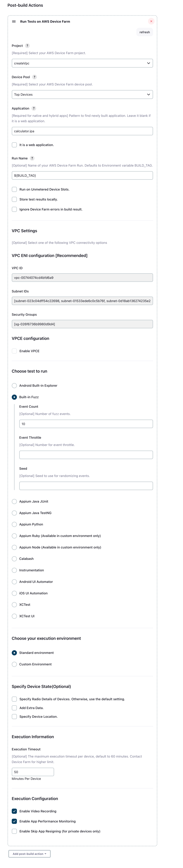Image resolution: width=183 pixels, height=868 pixels.
Task: Tick the Enable VPCE checkbox
Action: (x=14, y=351)
